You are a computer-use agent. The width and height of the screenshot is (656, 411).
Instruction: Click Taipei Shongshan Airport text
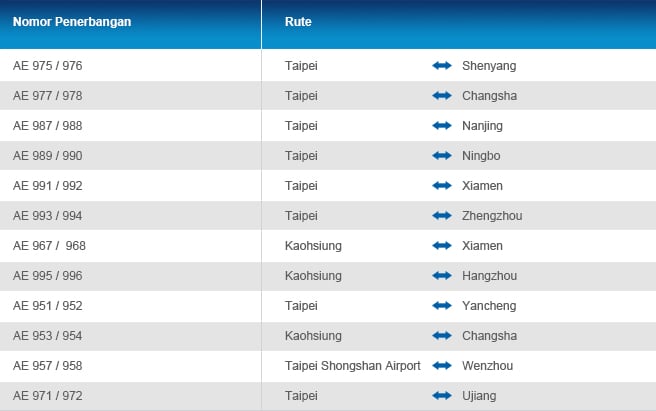click(352, 366)
